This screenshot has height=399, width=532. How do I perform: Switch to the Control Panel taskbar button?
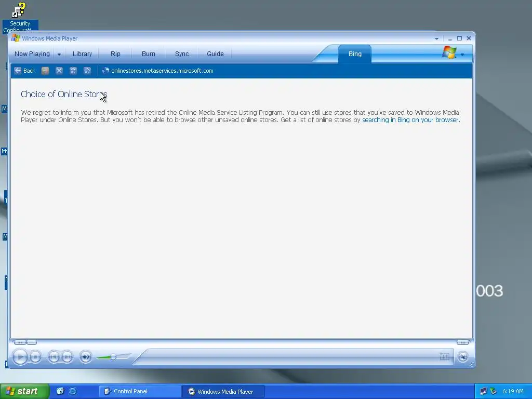pyautogui.click(x=140, y=392)
